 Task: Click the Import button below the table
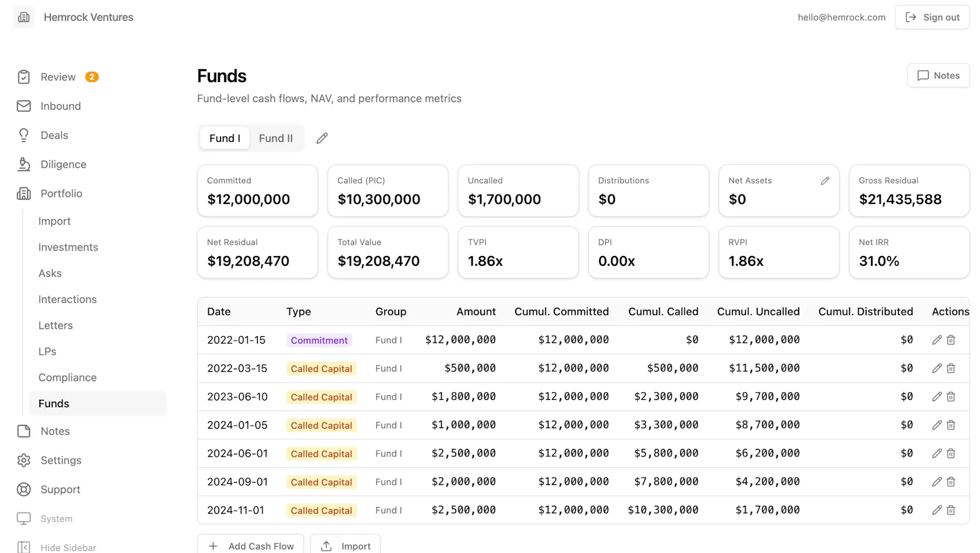[x=345, y=546]
